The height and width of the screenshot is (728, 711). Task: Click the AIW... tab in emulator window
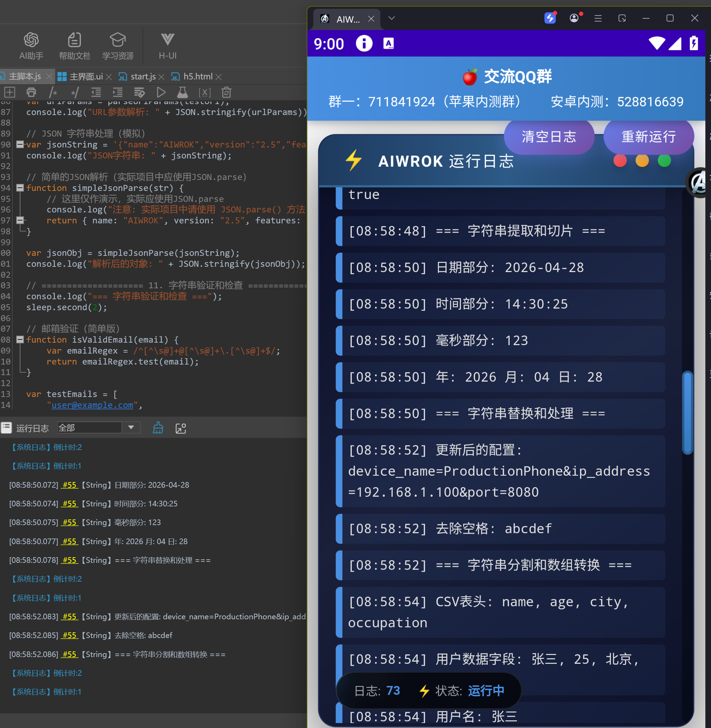pos(347,19)
